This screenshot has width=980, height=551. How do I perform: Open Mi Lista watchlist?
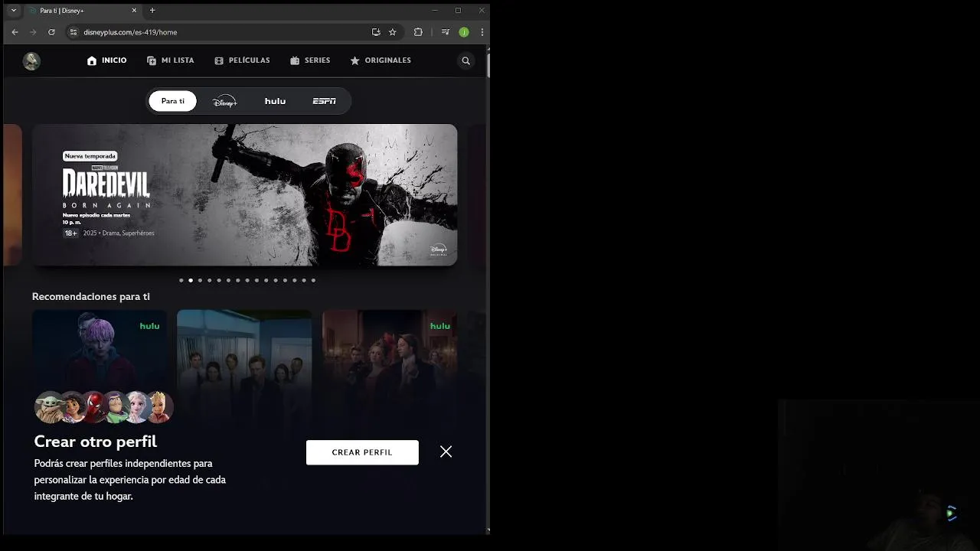pyautogui.click(x=171, y=60)
